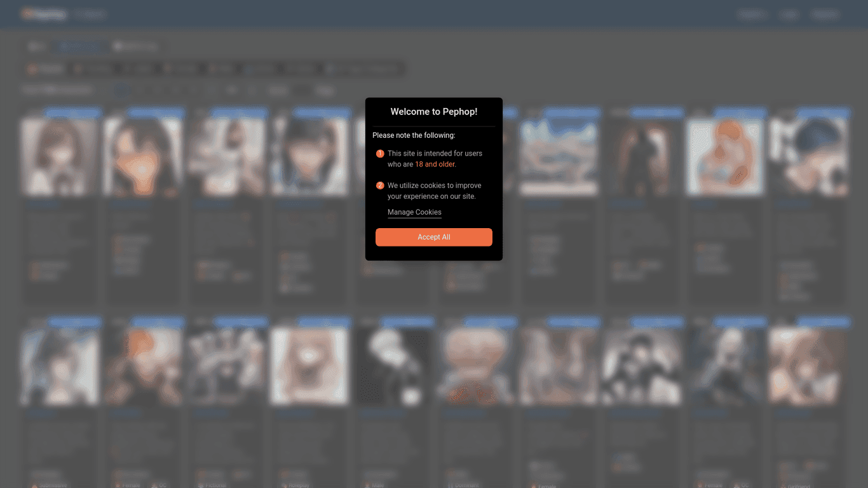Click the middle of three header buttons at top right

pos(789,15)
